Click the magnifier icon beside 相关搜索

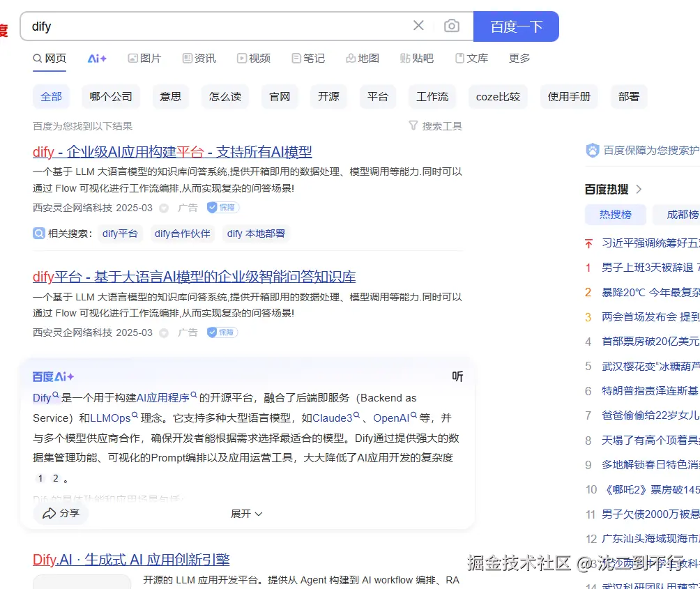39,233
